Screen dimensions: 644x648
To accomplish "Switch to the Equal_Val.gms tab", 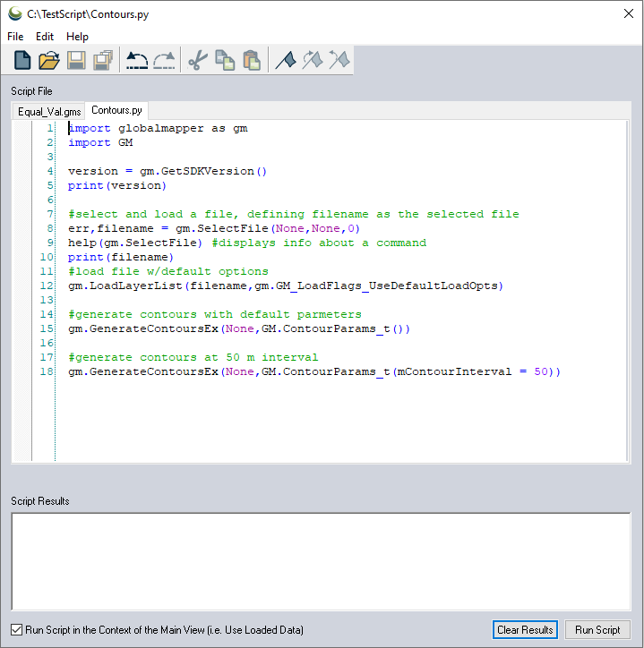I will (x=49, y=112).
